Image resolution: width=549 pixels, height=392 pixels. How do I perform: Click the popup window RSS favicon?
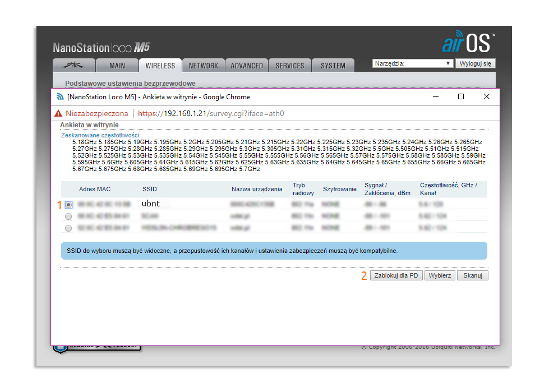click(x=60, y=96)
